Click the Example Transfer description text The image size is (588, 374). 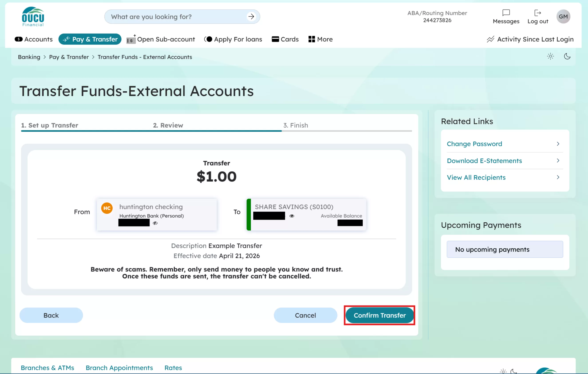click(x=235, y=246)
